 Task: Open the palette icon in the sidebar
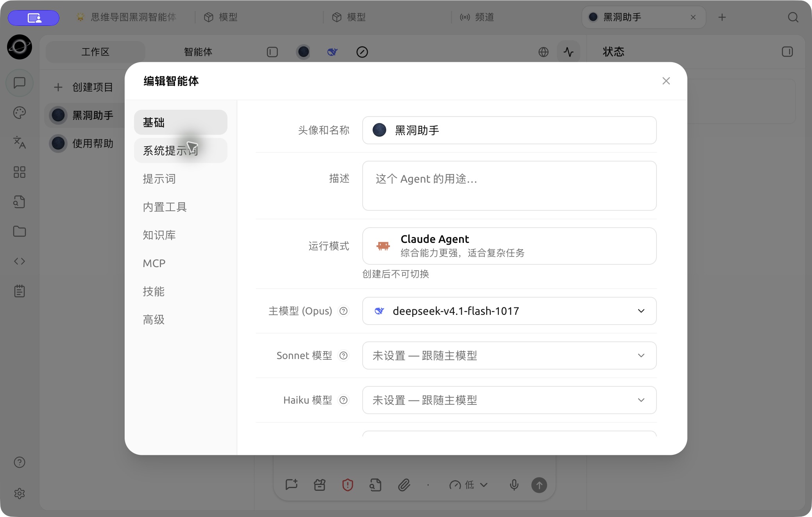tap(20, 113)
